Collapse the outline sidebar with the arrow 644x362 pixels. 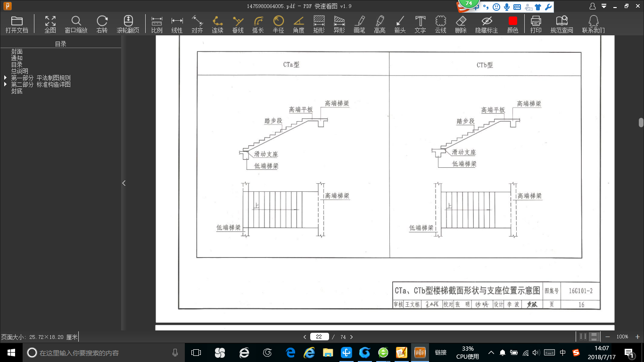124,183
